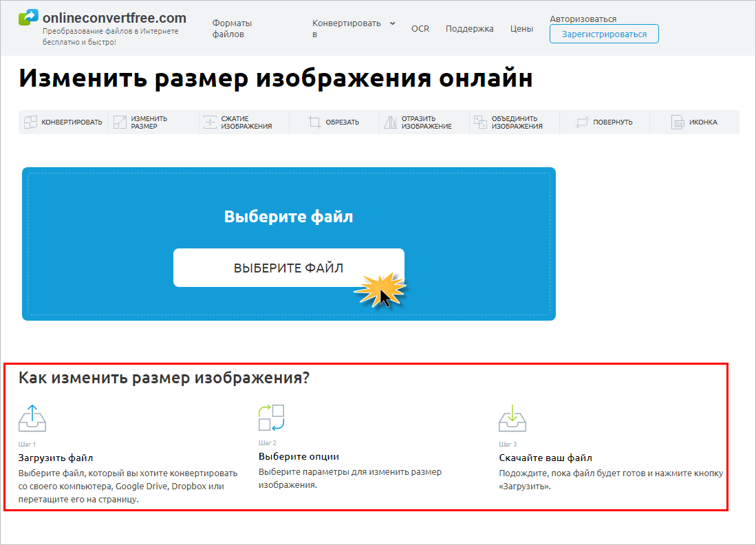The image size is (756, 545).
Task: Click the Объединить изображения merge icon
Action: tap(480, 122)
